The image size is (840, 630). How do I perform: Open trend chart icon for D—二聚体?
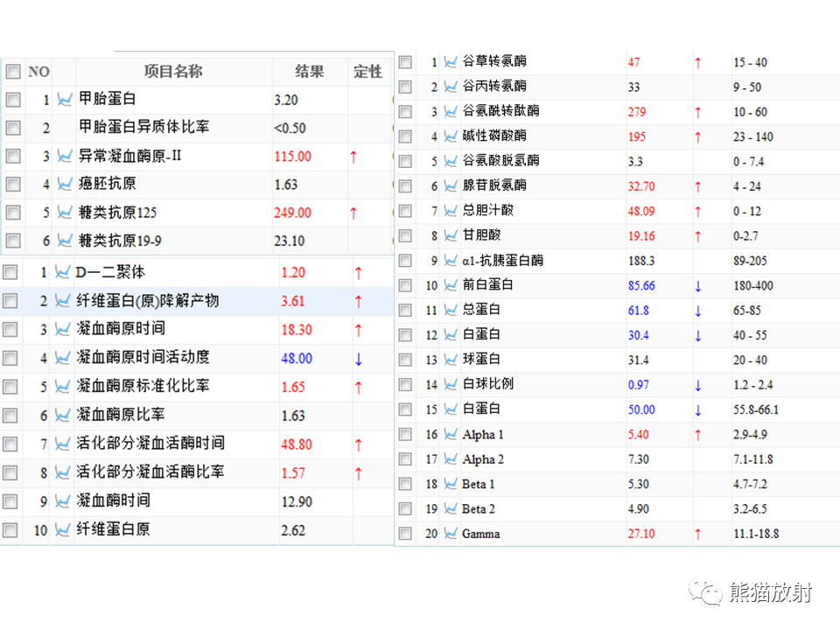62,272
